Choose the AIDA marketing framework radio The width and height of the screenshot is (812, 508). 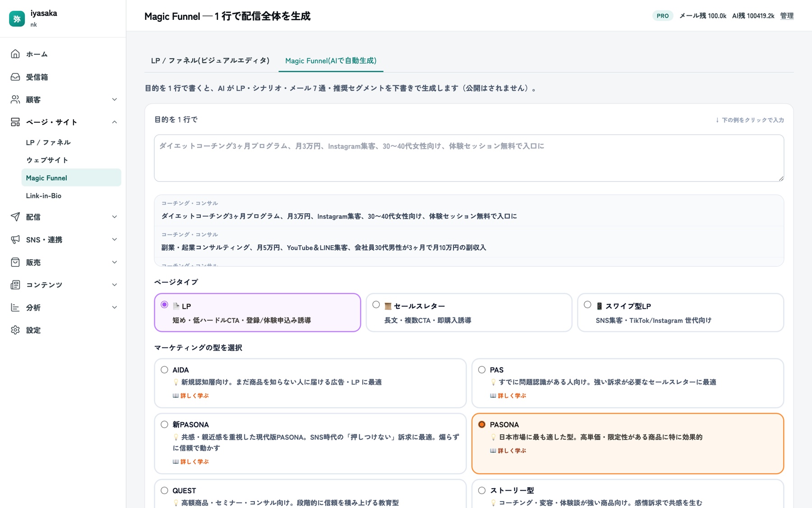pyautogui.click(x=164, y=370)
